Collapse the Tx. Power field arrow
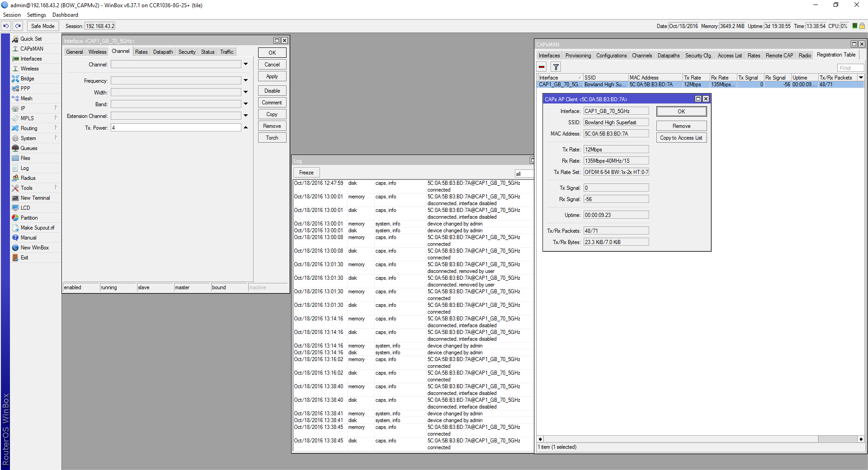Screen dimensions: 868x470 click(245, 127)
